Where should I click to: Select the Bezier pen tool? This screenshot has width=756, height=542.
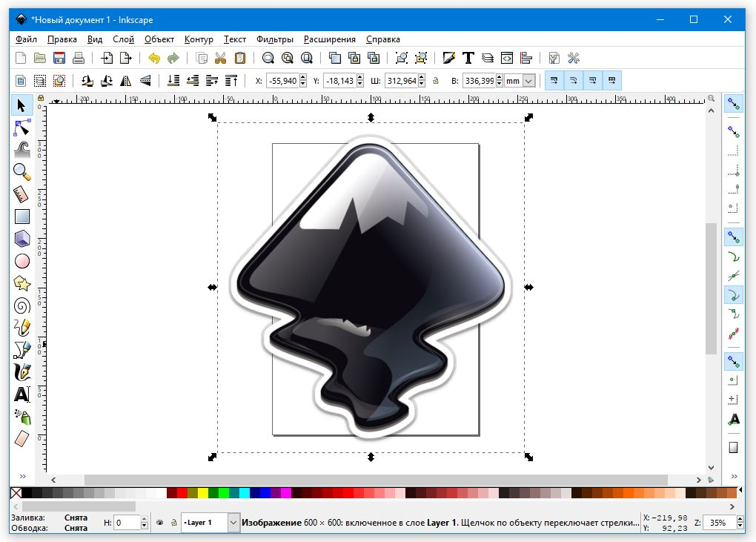tap(21, 350)
